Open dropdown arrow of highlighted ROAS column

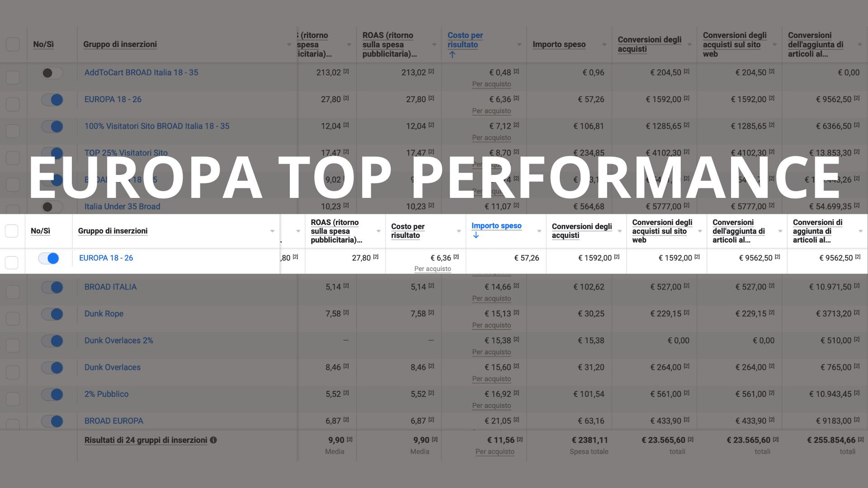click(x=378, y=231)
